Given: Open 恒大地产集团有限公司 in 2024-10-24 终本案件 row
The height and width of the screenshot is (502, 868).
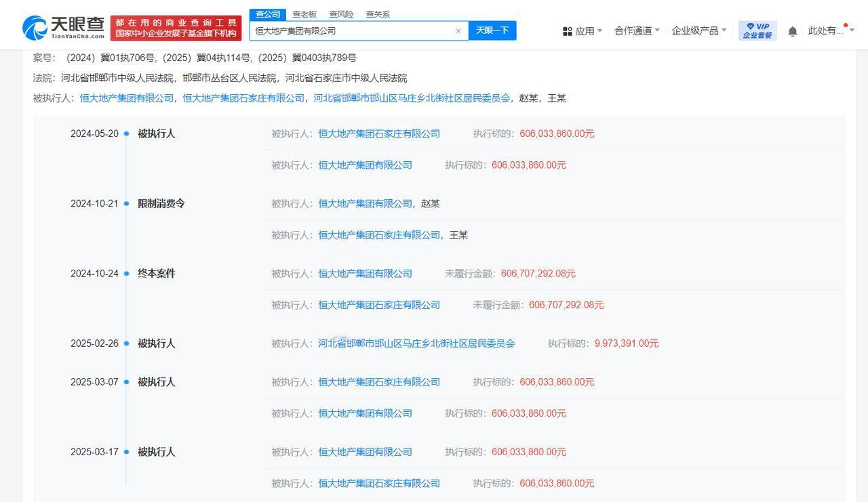Looking at the screenshot, I should click(365, 274).
